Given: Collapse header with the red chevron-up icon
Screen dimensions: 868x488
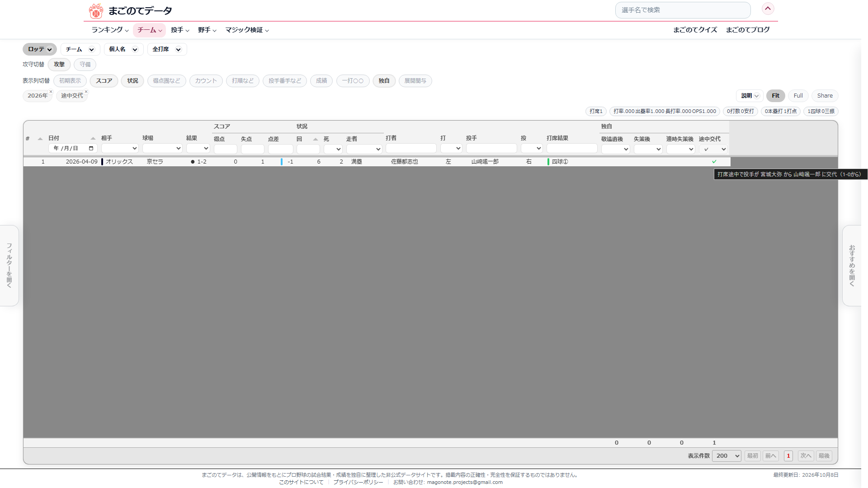Looking at the screenshot, I should point(768,9).
